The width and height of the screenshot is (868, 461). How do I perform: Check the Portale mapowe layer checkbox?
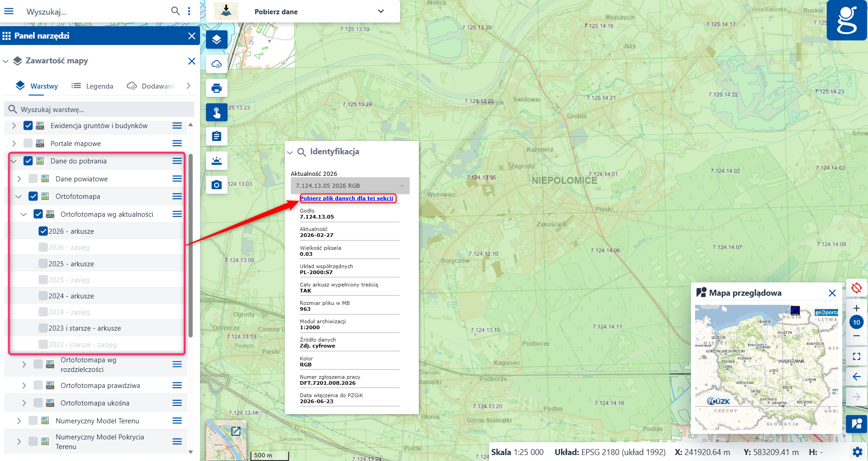pos(28,143)
